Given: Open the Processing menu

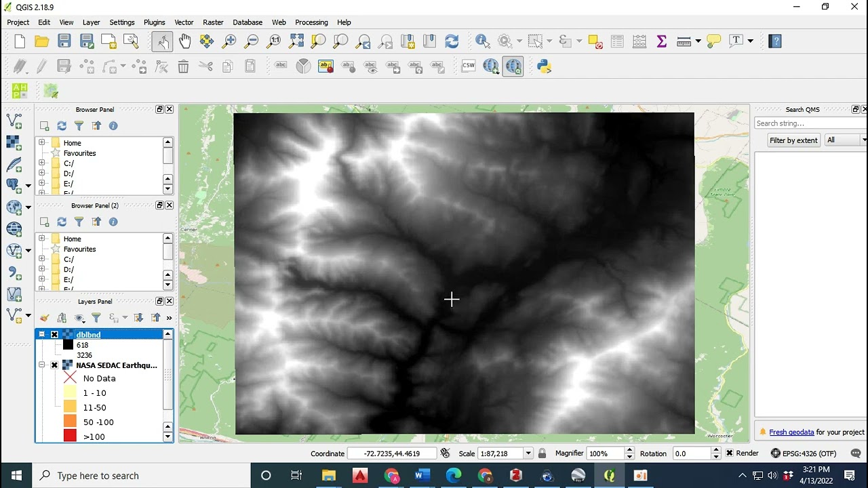Looking at the screenshot, I should [x=311, y=22].
